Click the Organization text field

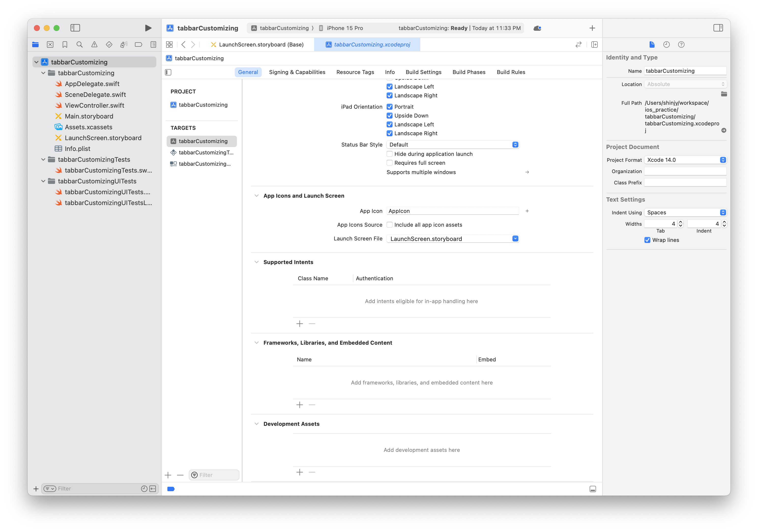(685, 171)
